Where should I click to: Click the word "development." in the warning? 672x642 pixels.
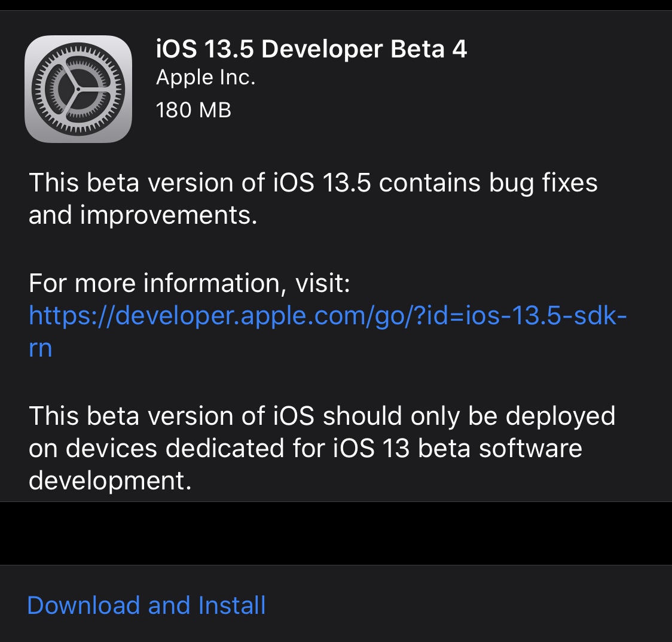(110, 480)
